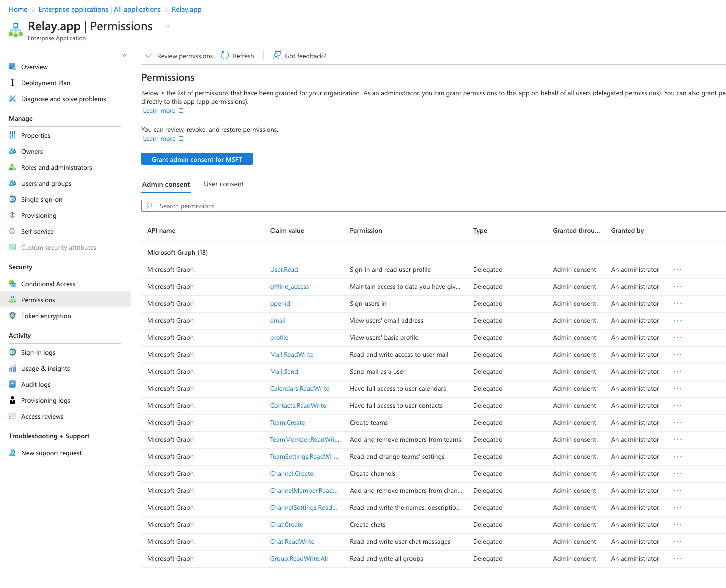This screenshot has width=726, height=588.
Task: Collapse the left navigation pane
Action: (x=125, y=56)
